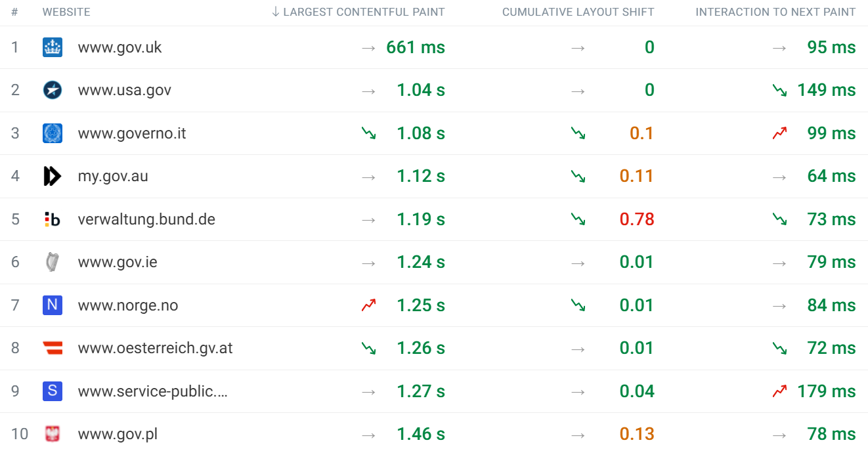Open the verwaltung.bund.de website link

[x=146, y=219]
